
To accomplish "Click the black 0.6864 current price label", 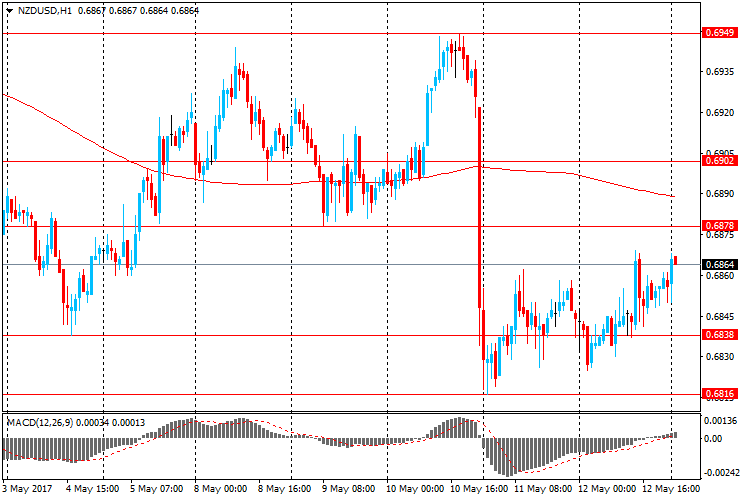I will click(x=720, y=264).
